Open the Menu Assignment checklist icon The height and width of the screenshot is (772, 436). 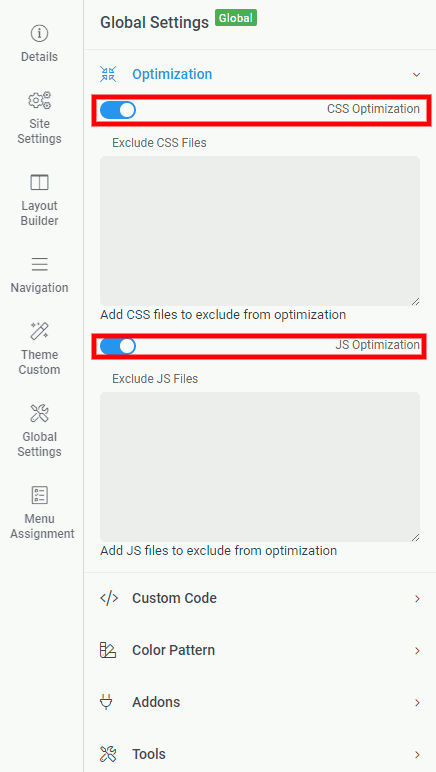tap(39, 495)
